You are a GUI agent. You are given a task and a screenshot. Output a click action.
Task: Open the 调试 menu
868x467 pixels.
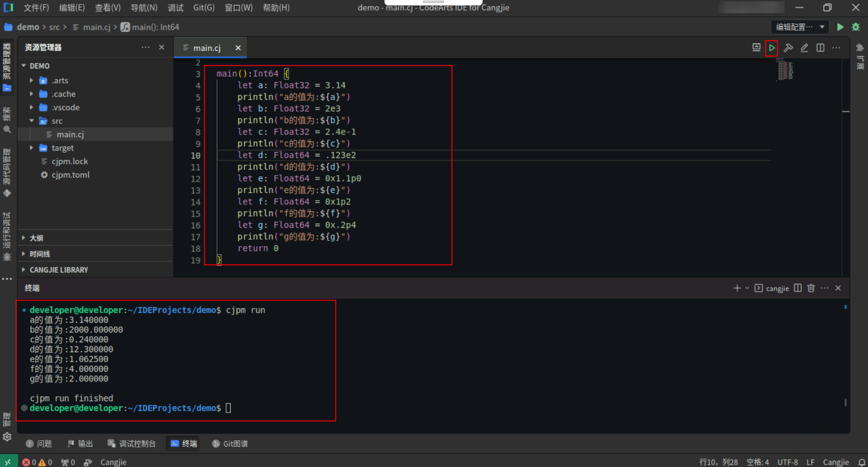[175, 8]
